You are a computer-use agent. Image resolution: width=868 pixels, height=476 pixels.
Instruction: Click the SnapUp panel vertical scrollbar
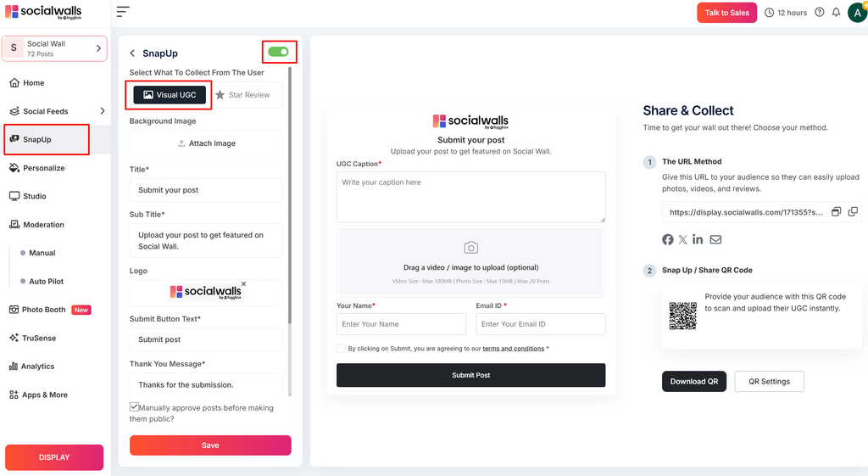tap(290, 194)
